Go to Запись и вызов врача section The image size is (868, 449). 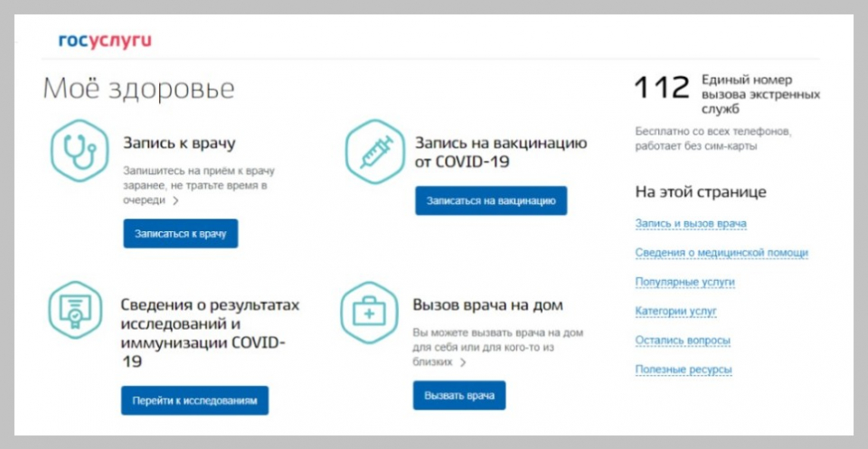[x=691, y=224]
